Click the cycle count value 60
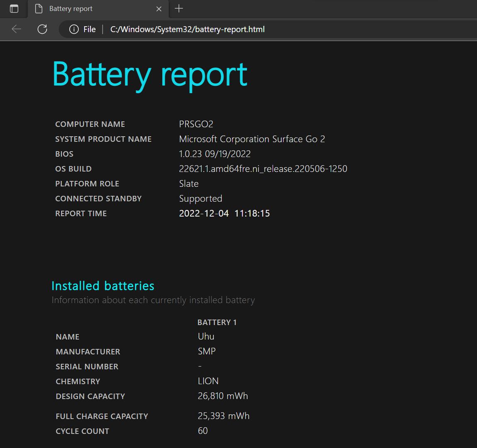This screenshot has width=477, height=448. pyautogui.click(x=203, y=431)
